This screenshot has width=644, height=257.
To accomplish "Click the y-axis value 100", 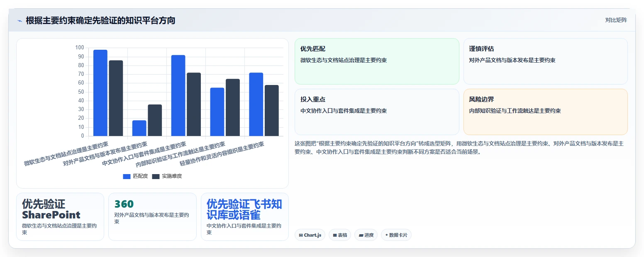I will pos(80,48).
